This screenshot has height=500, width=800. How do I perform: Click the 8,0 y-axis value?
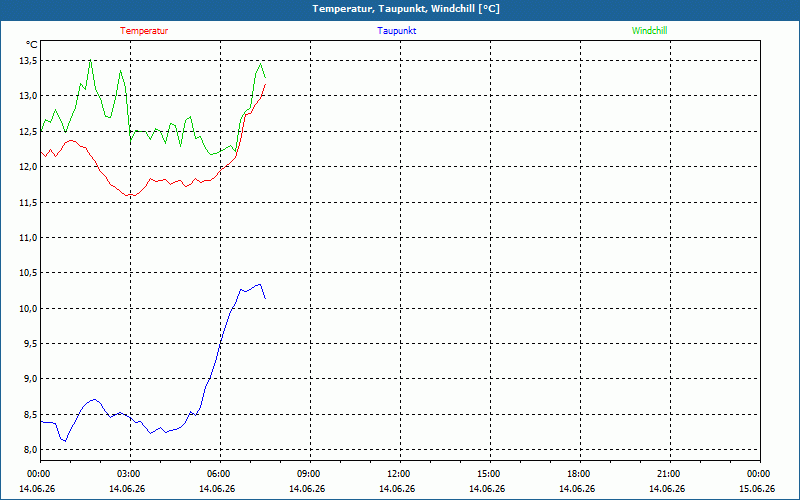coord(30,449)
